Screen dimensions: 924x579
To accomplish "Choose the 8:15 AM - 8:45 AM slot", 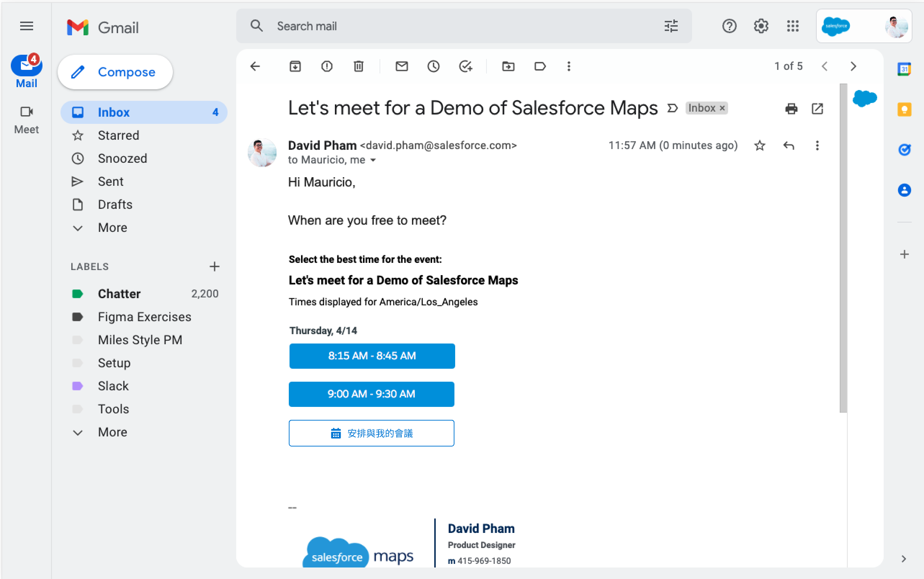I will click(372, 356).
